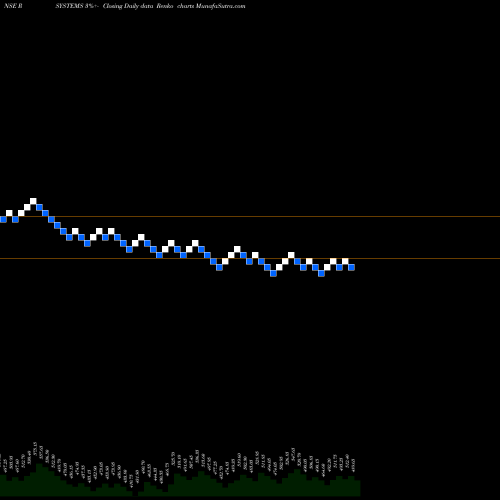Click the lower orange horizontal level line
This screenshot has width=500, height=500.
[x=250, y=258]
